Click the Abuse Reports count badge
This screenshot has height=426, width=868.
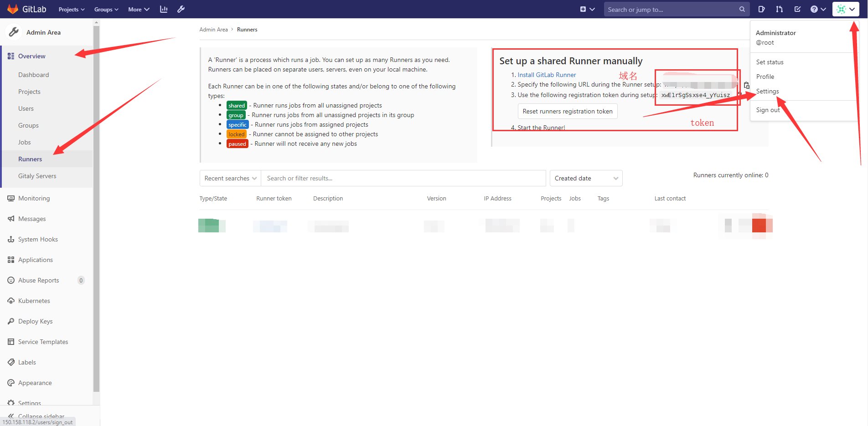coord(81,280)
